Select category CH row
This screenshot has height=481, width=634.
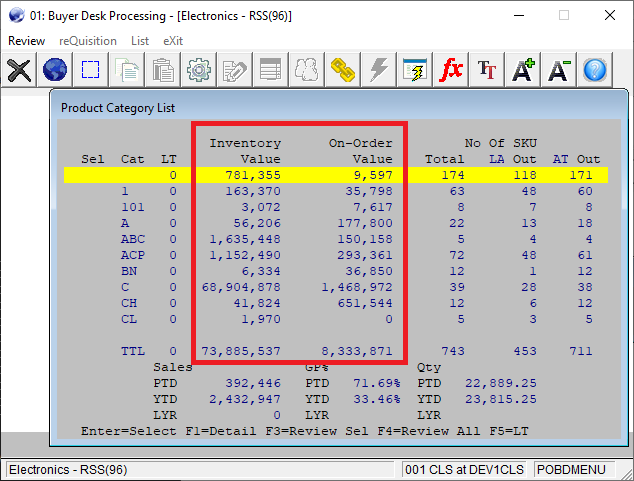click(336, 303)
